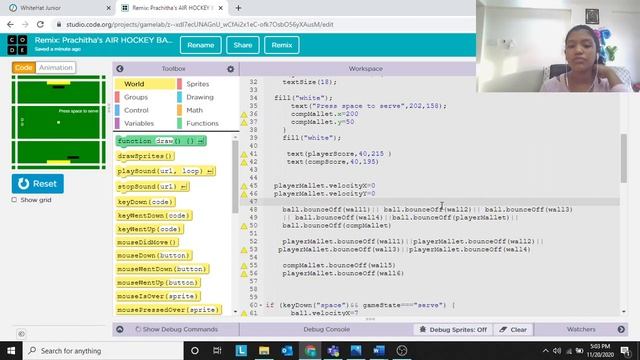Click the warning icon on line 36
Image resolution: width=640 pixels, height=360 pixels.
244,115
